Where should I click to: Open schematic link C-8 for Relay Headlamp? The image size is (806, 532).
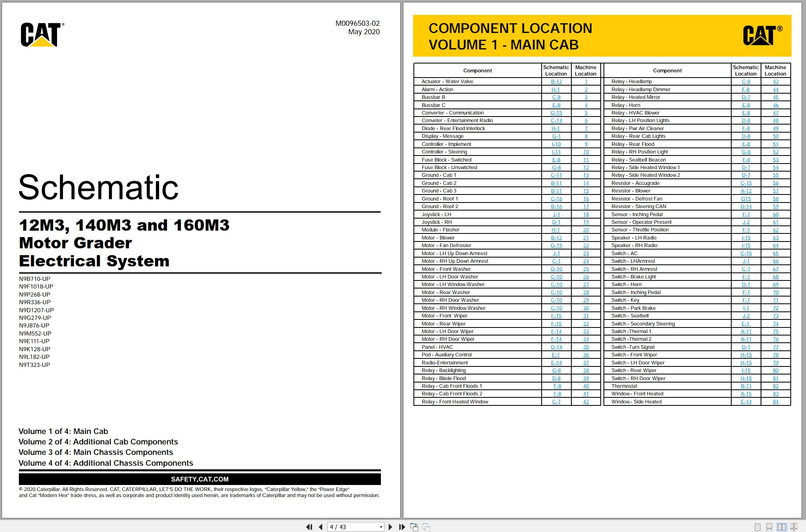pos(746,82)
